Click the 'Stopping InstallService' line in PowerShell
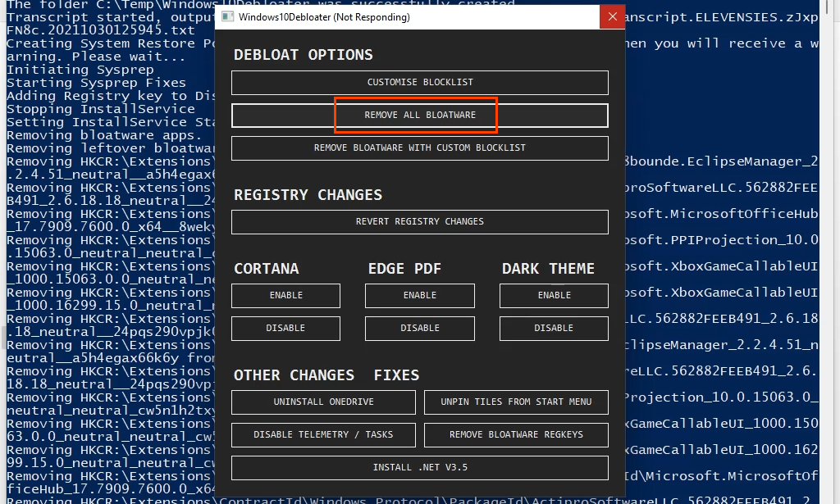The height and width of the screenshot is (504, 840). (101, 109)
